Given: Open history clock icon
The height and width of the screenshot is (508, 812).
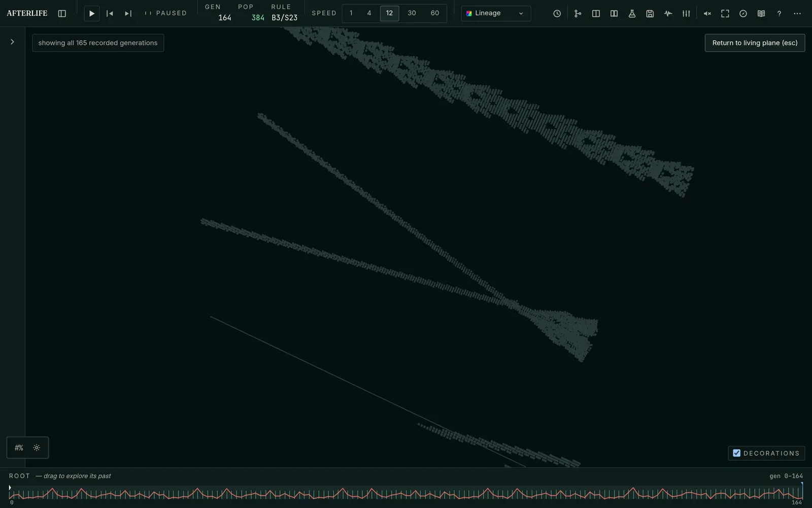Looking at the screenshot, I should (557, 14).
